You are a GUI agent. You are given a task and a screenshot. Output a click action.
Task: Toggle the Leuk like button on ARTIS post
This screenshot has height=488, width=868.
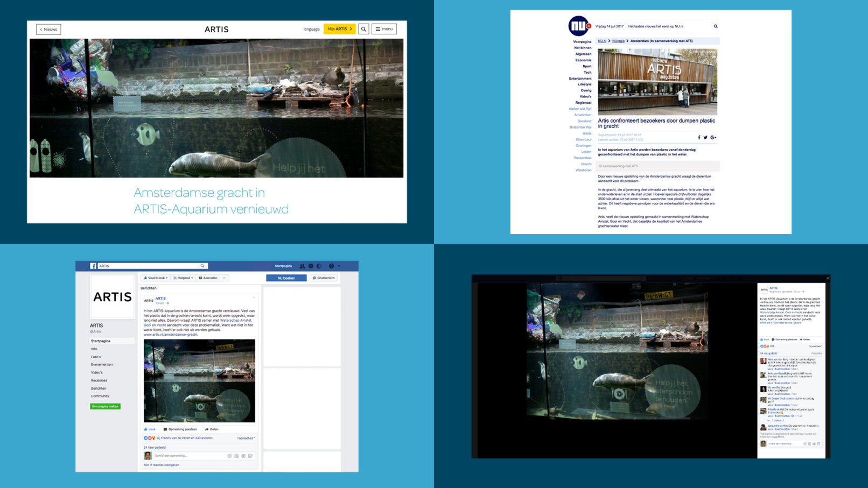point(150,429)
